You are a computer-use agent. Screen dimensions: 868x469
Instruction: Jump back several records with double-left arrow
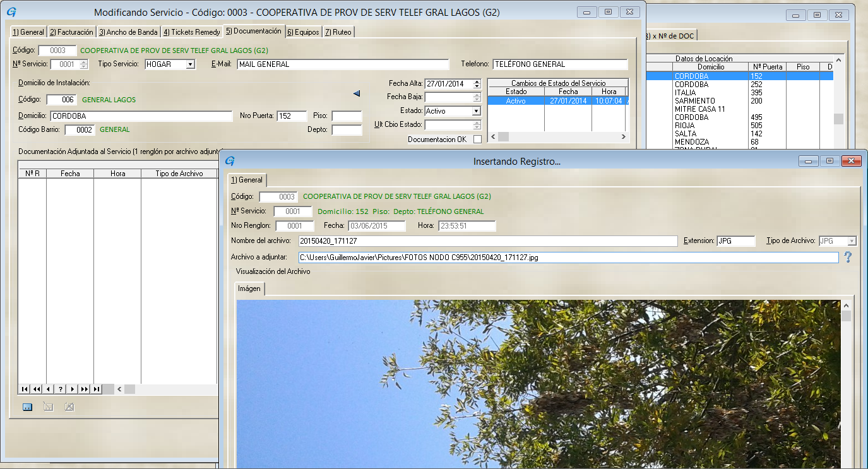(37, 389)
